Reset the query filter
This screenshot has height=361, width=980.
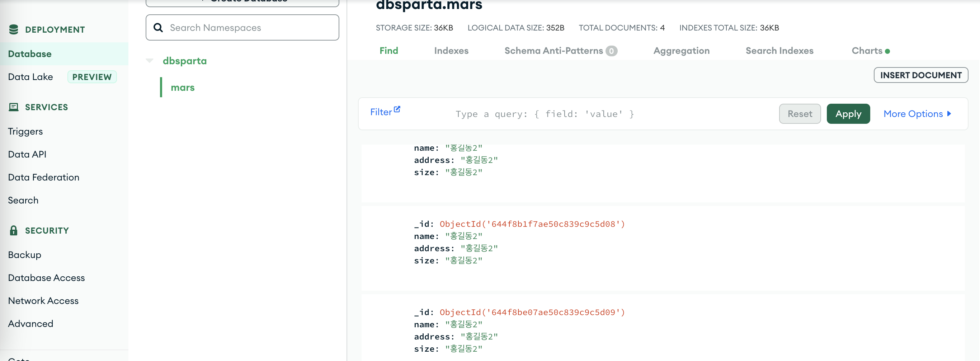point(800,113)
